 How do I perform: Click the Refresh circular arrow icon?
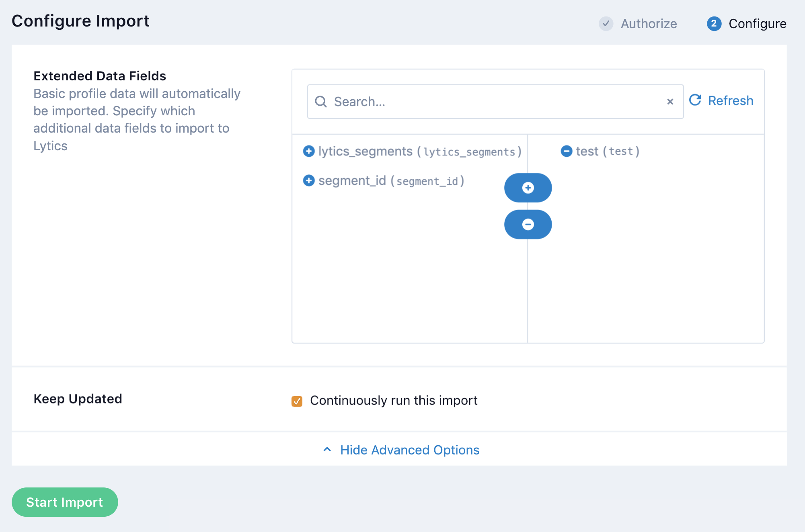(695, 100)
